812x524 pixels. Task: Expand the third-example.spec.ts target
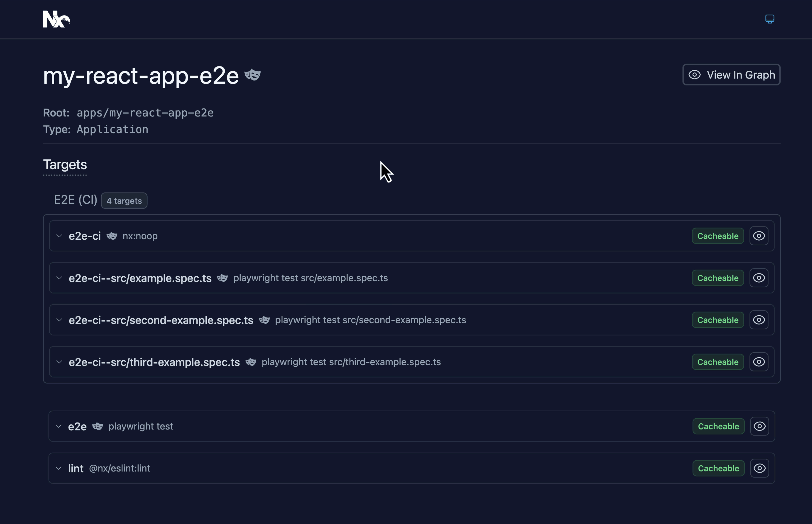59,362
